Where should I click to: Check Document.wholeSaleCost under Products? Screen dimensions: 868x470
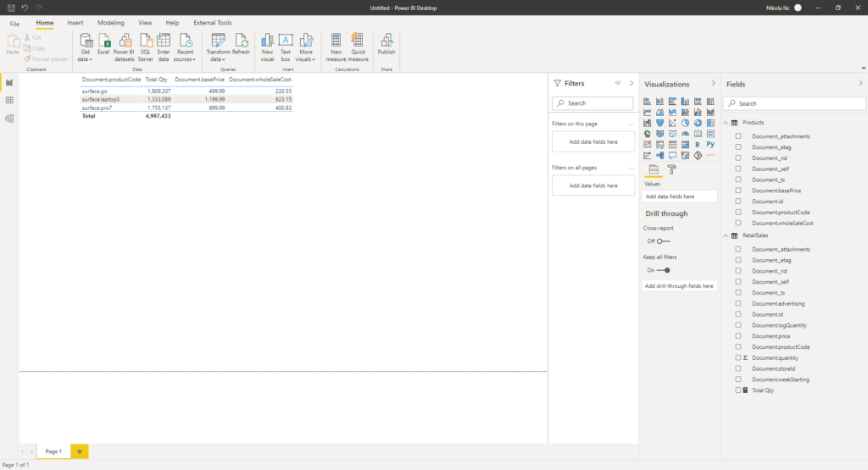click(738, 223)
